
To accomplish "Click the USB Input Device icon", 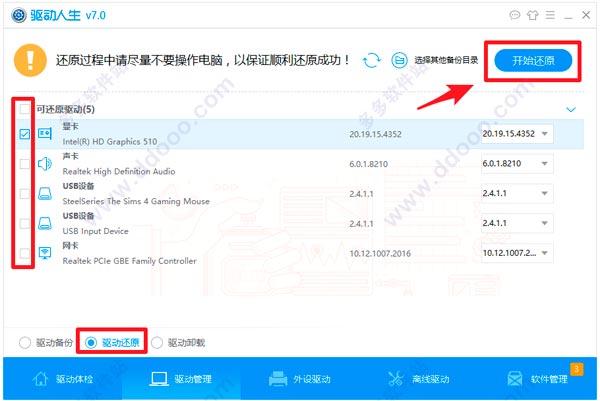I will [x=45, y=223].
